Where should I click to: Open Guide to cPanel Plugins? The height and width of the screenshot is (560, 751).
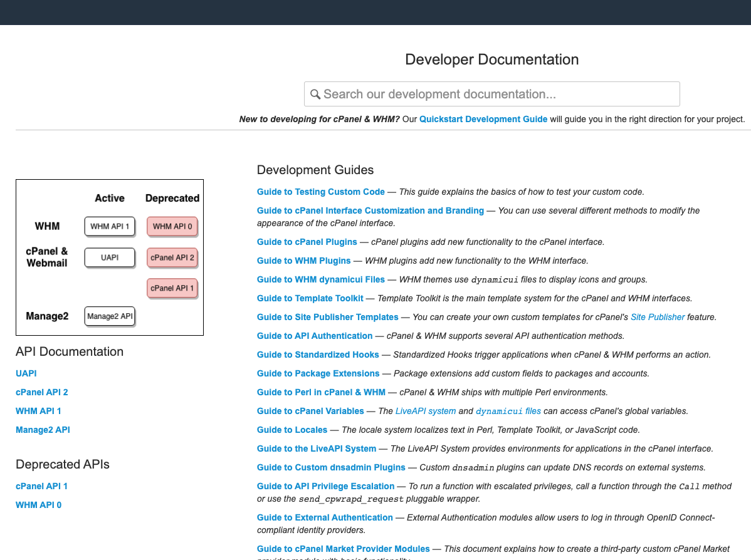(307, 242)
